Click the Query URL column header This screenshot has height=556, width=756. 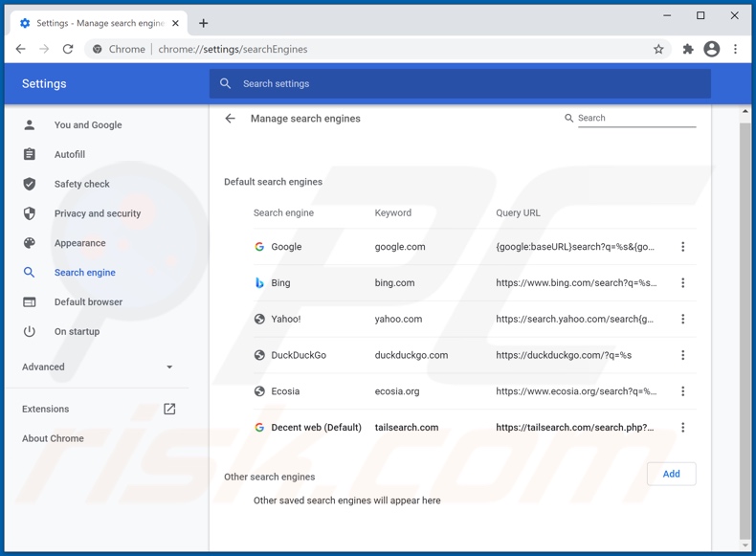click(518, 212)
